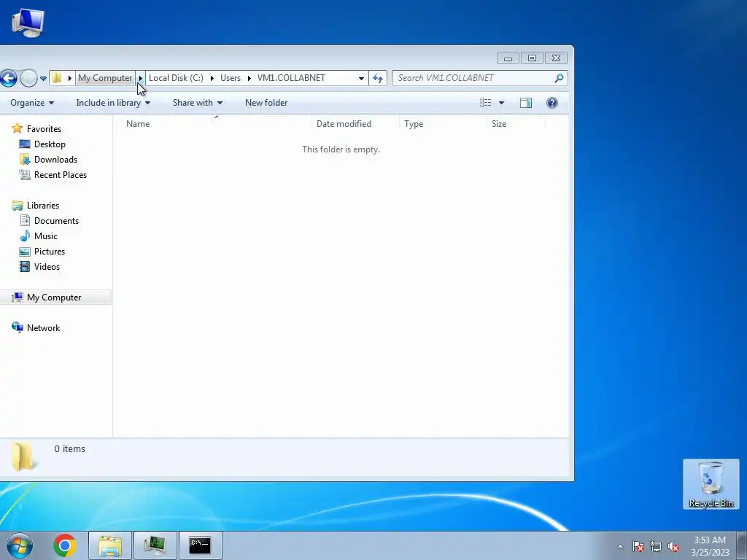The width and height of the screenshot is (747, 560).
Task: Open the system monitor taskbar app
Action: 155,545
